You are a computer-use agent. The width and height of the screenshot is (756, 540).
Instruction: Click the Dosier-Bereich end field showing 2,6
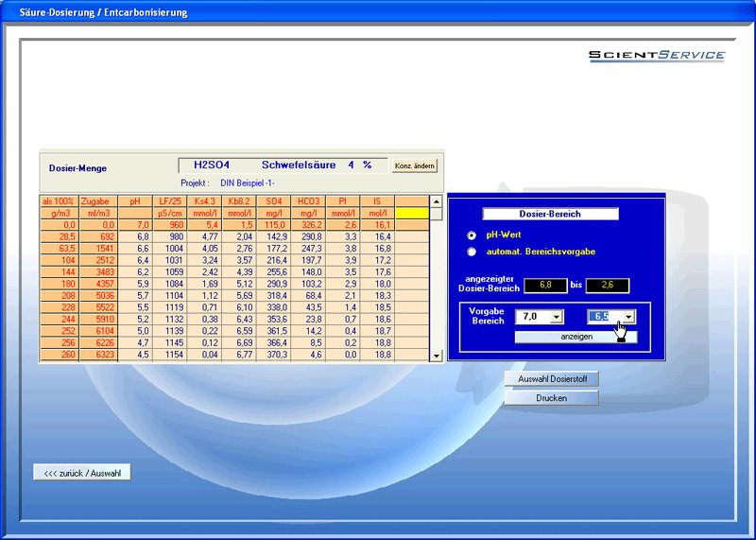[x=607, y=286]
